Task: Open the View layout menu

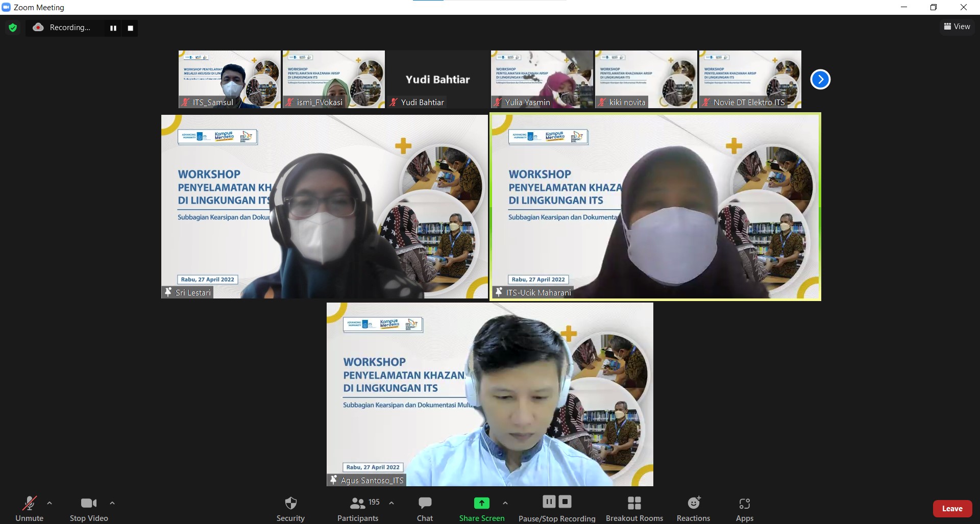Action: [957, 27]
